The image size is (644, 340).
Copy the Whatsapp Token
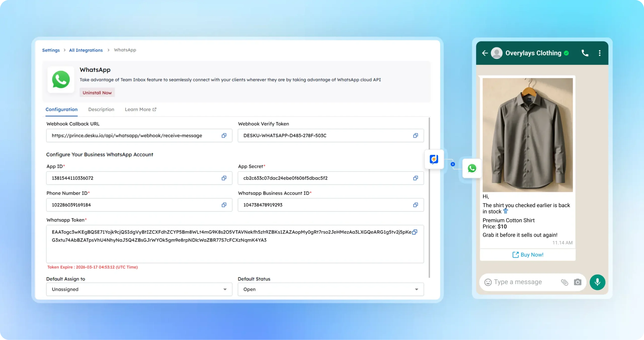tap(415, 232)
